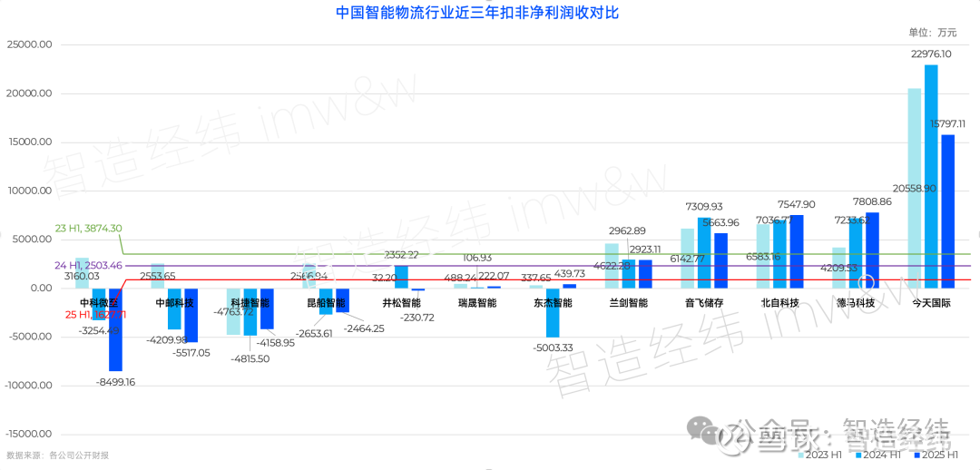The image size is (980, 470).
Task: Click the 2023 H1 legend color swatch
Action: [x=801, y=455]
